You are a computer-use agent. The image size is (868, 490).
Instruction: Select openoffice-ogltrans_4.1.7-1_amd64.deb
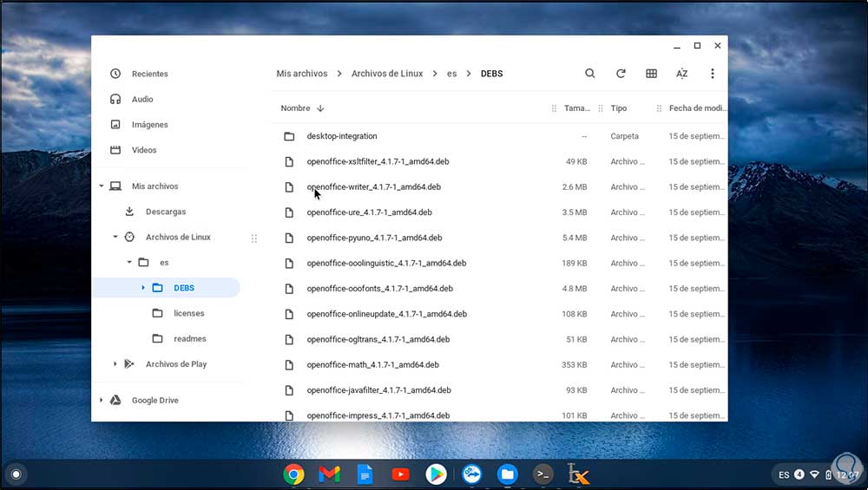tap(499, 340)
